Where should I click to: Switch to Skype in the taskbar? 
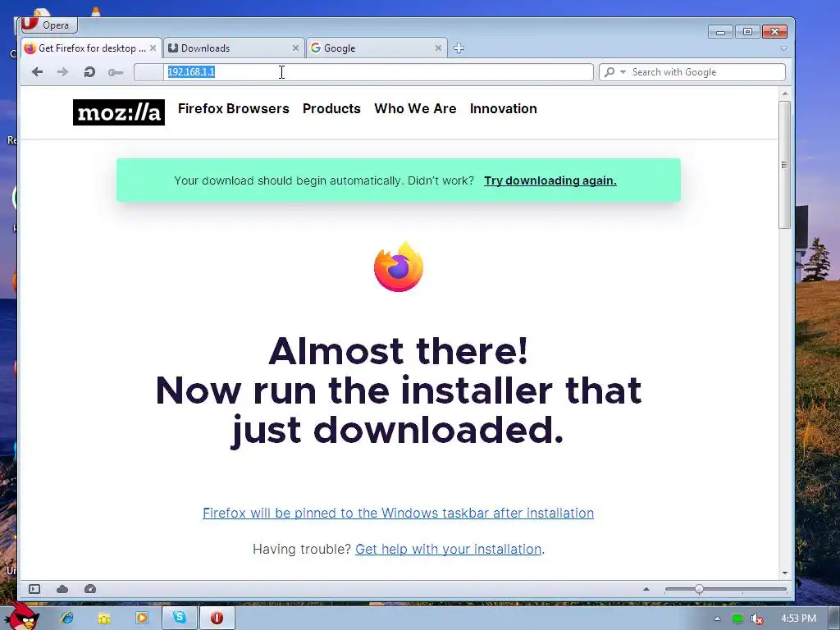[x=180, y=619]
